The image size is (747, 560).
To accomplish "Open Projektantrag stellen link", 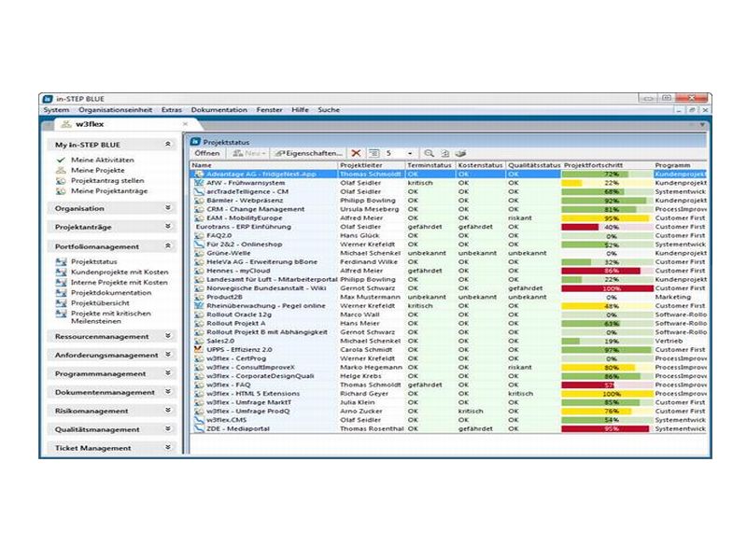I will coord(107,180).
